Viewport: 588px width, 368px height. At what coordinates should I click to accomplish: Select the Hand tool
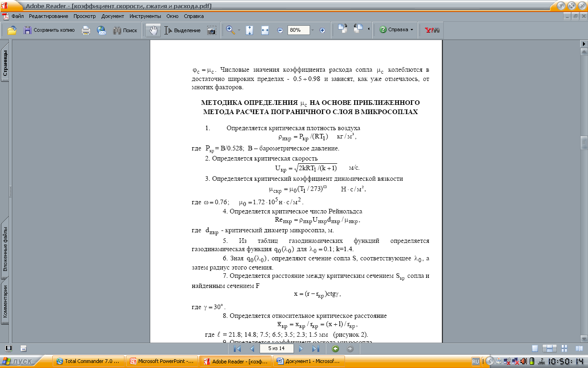click(x=153, y=30)
